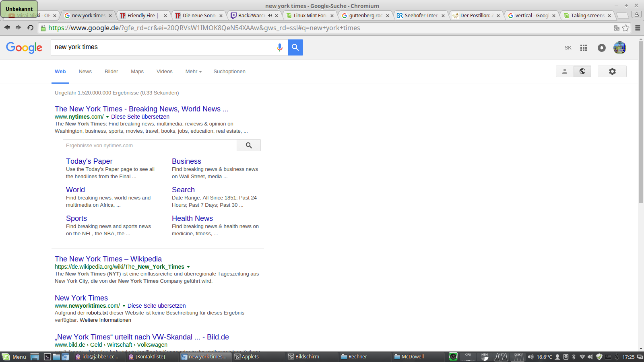The image size is (644, 362).
Task: Reload the current page
Action: [30, 27]
